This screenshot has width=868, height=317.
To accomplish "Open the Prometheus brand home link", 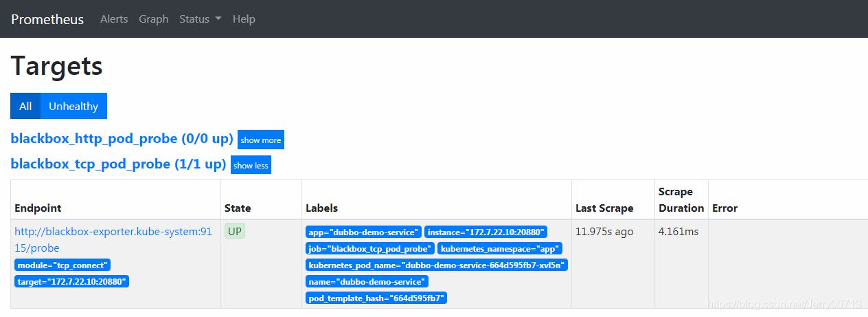I will point(47,19).
